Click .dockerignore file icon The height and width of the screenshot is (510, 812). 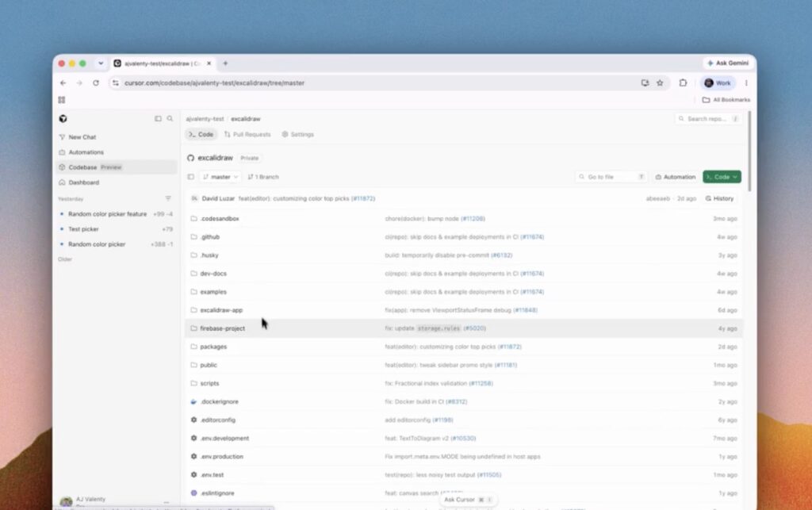(x=193, y=402)
